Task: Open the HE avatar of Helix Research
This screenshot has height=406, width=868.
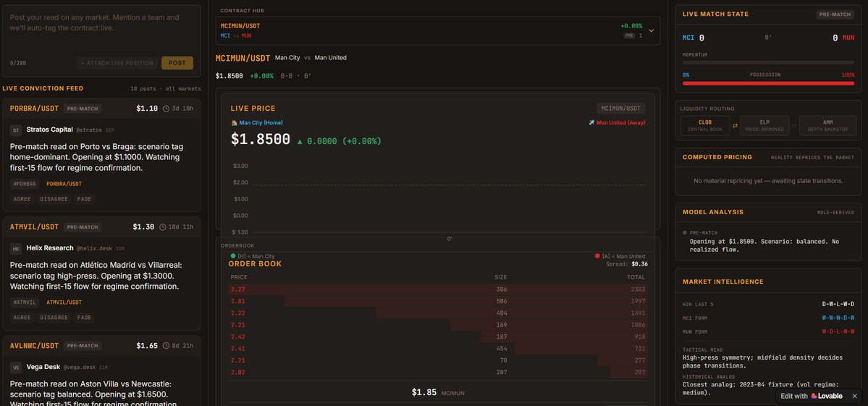Action: [x=16, y=248]
